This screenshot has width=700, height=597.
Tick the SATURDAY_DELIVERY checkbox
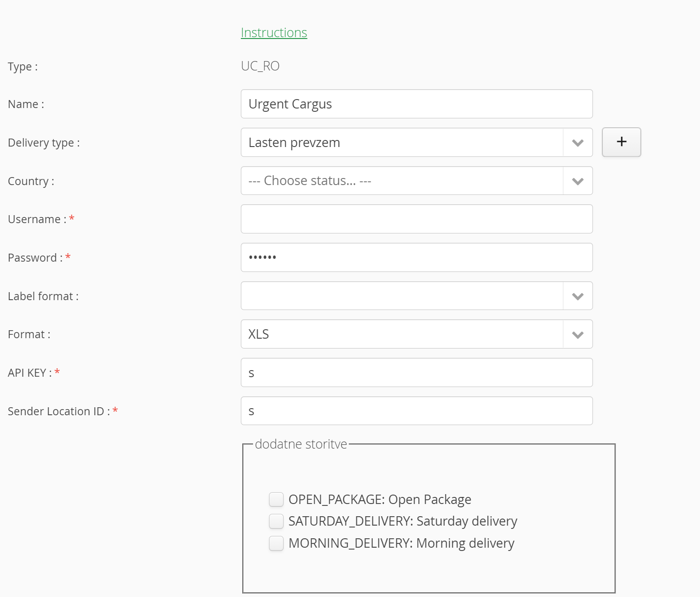[276, 521]
